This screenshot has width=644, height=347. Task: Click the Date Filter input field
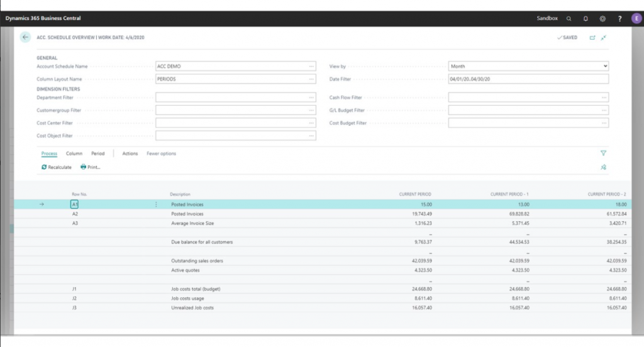click(527, 79)
